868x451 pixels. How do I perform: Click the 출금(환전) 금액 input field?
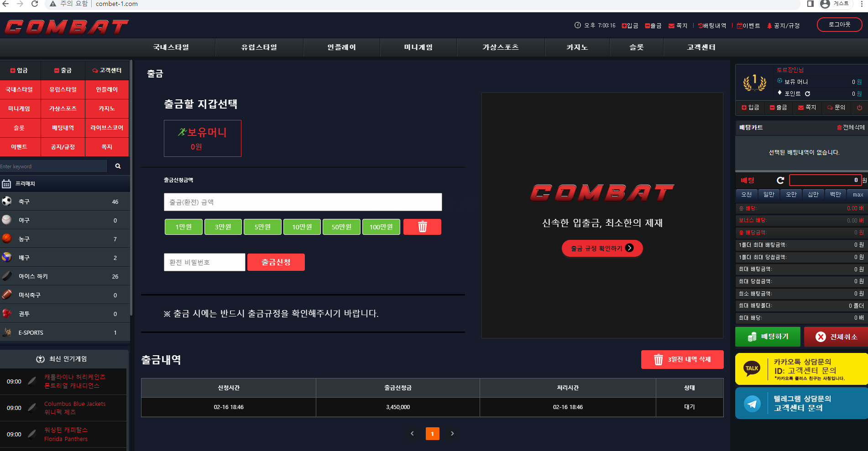click(x=303, y=202)
